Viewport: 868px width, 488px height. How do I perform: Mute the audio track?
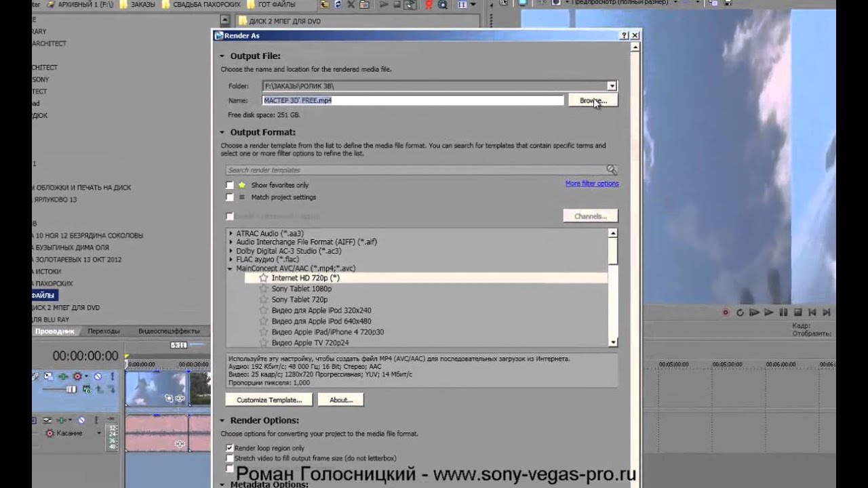[81, 421]
